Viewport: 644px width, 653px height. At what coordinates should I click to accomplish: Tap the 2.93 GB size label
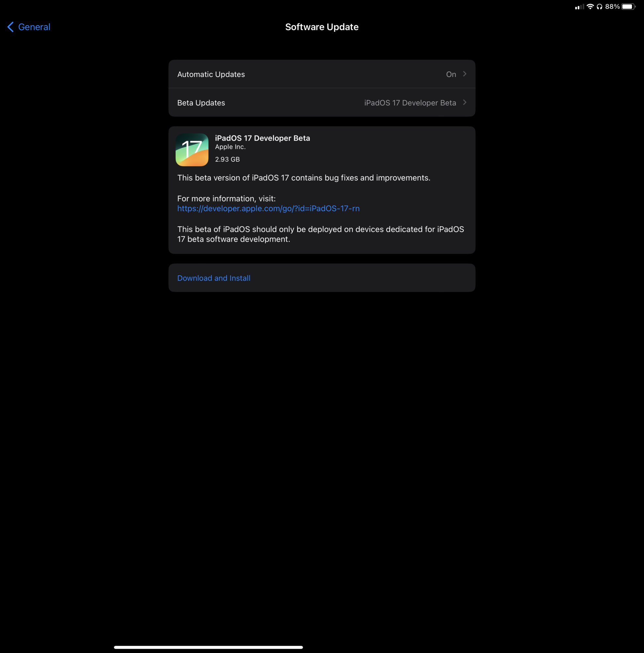[x=228, y=159]
